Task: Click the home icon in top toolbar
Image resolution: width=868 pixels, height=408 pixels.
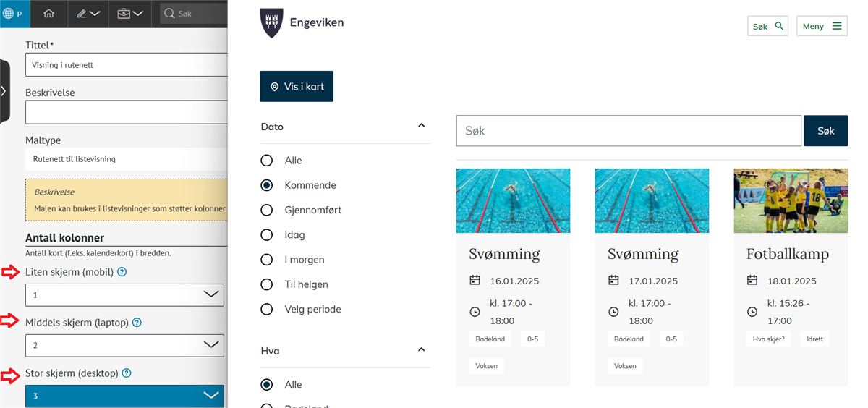Action: tap(48, 14)
